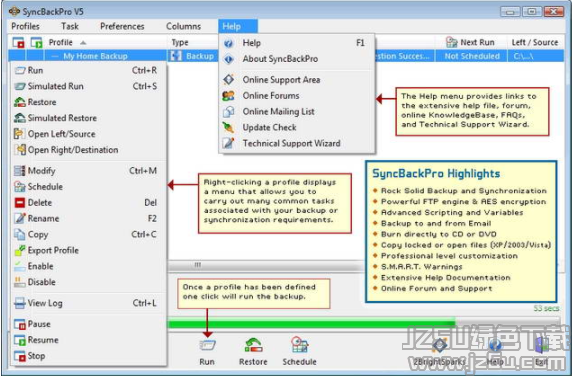Click the Resume icon in context menu
572x376 pixels.
[x=20, y=340]
